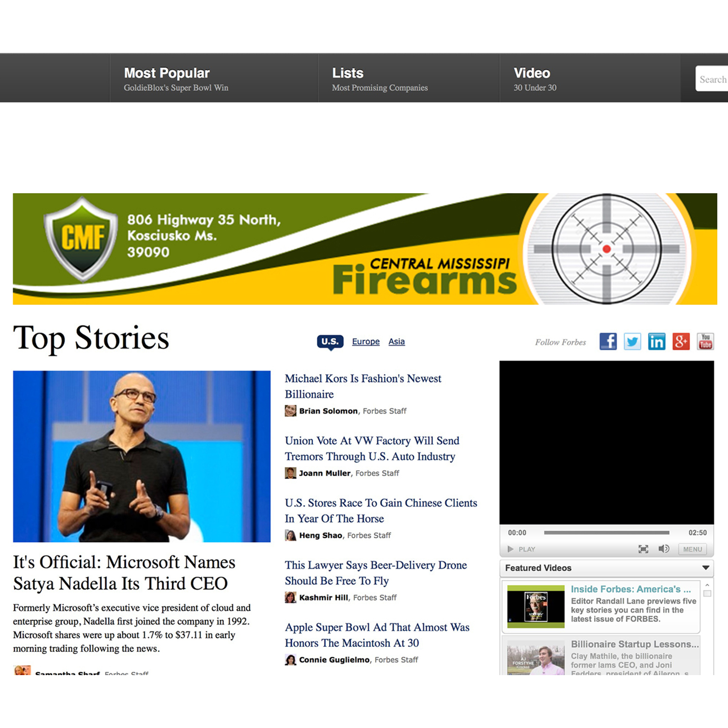Play the featured video

(521, 549)
